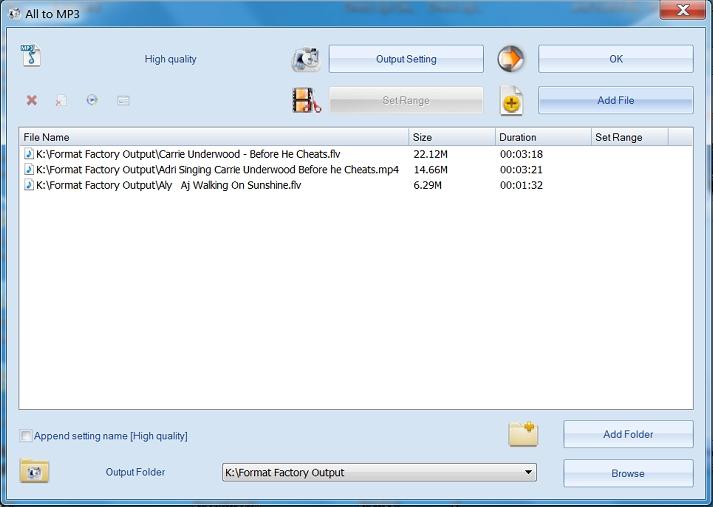
Task: Select Adri Singing Carrie Underwood mp4 row
Action: click(x=356, y=170)
